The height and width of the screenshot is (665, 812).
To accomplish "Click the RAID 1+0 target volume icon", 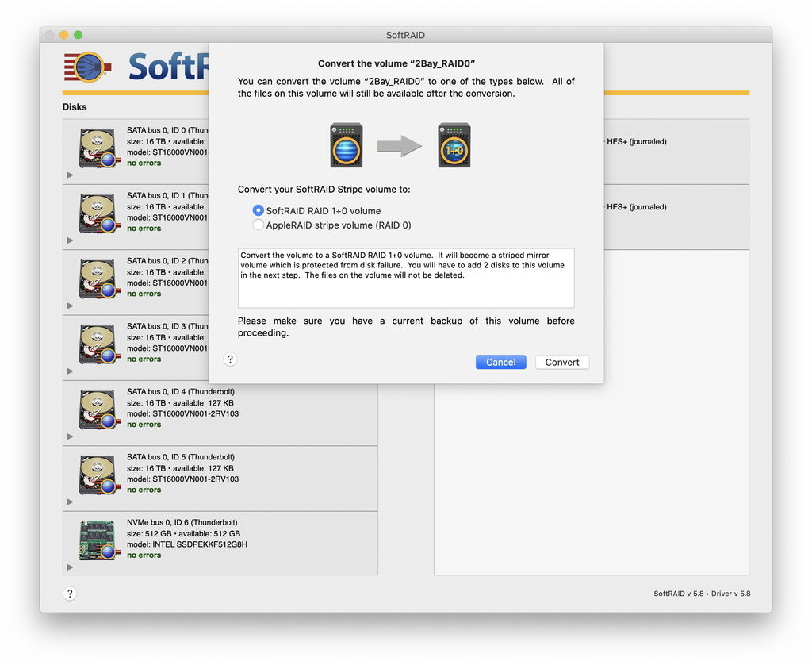I will pyautogui.click(x=454, y=145).
